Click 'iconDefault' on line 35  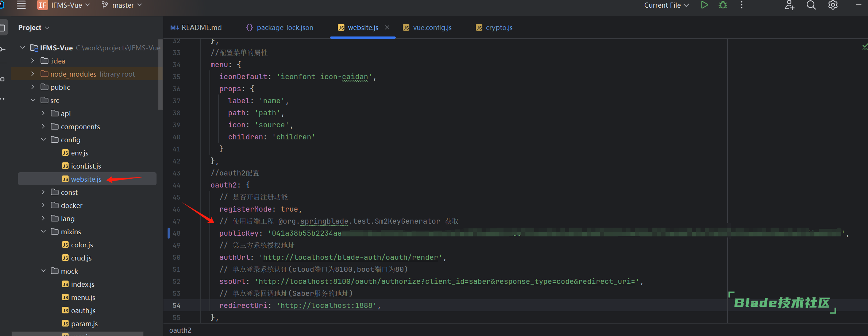[243, 77]
